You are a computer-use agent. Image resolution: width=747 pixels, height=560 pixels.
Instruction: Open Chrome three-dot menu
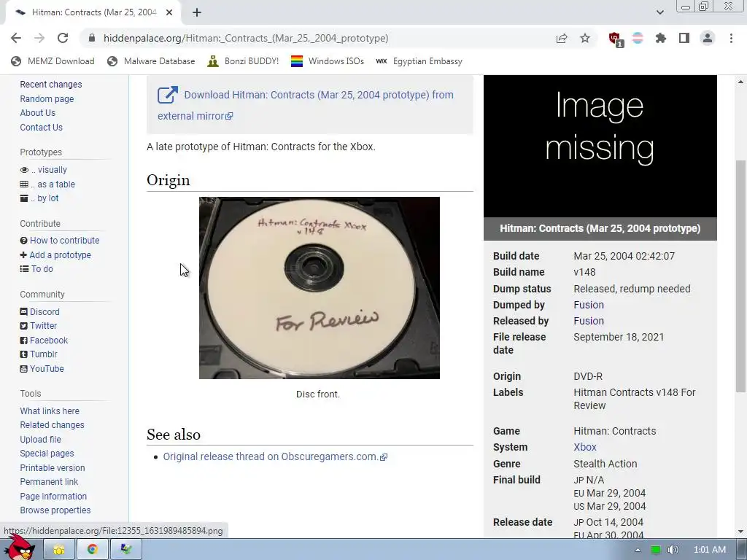coord(731,38)
